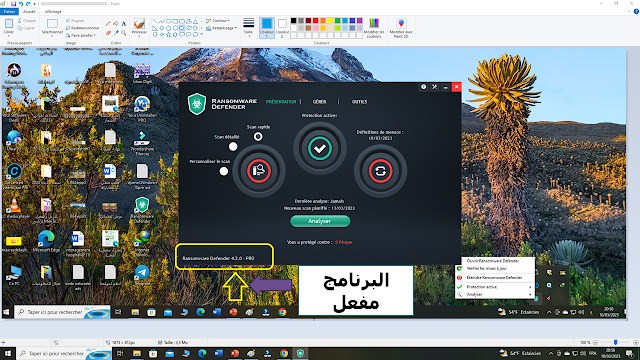Click the Coller clipboard icon
The image size is (640, 360).
pyautogui.click(x=9, y=24)
